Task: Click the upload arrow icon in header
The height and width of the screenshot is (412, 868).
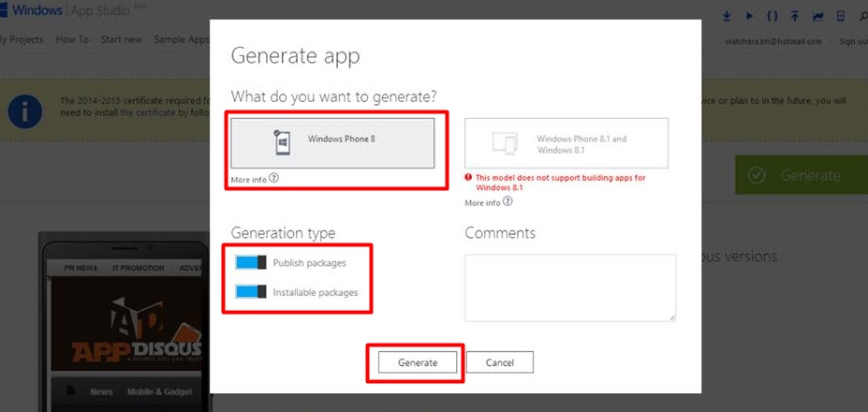Action: 795,16
